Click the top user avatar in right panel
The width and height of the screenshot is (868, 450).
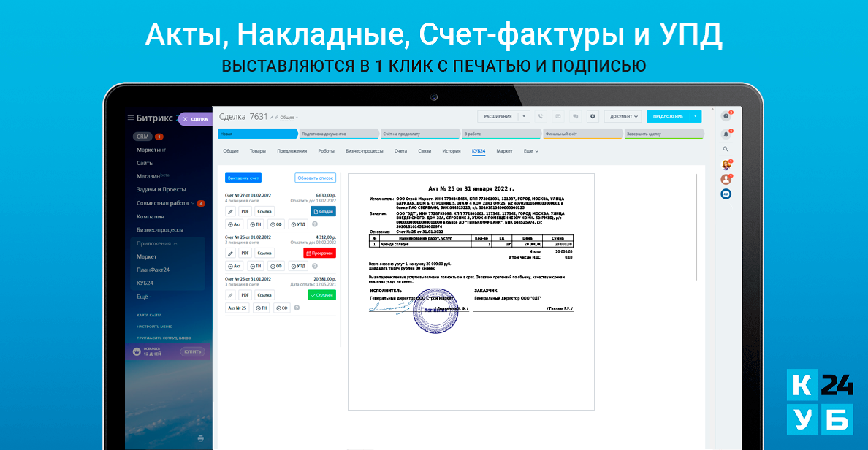click(726, 165)
